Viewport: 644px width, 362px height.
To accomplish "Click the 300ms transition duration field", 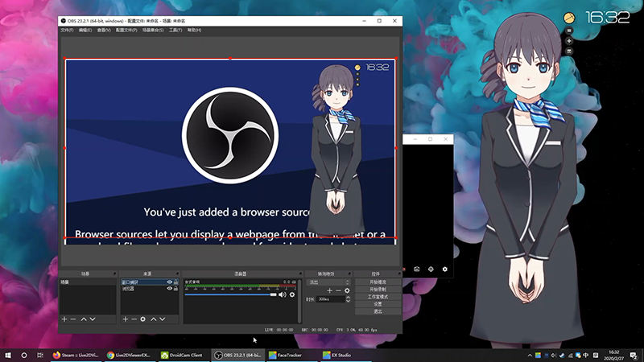I will [x=331, y=299].
